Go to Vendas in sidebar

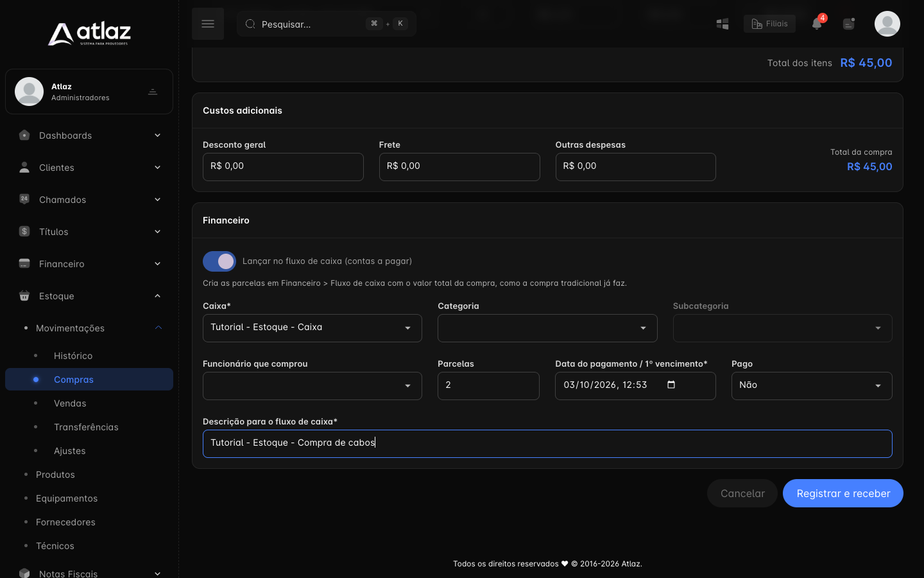70,403
